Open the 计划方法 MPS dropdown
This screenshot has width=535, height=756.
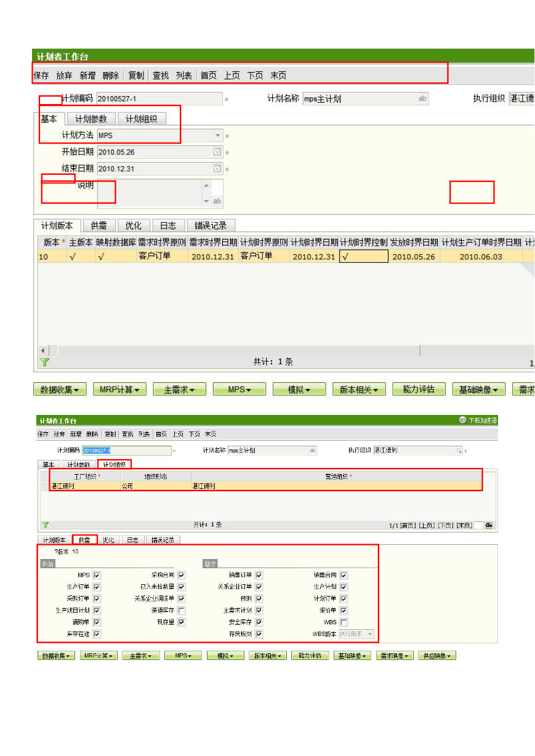click(218, 135)
